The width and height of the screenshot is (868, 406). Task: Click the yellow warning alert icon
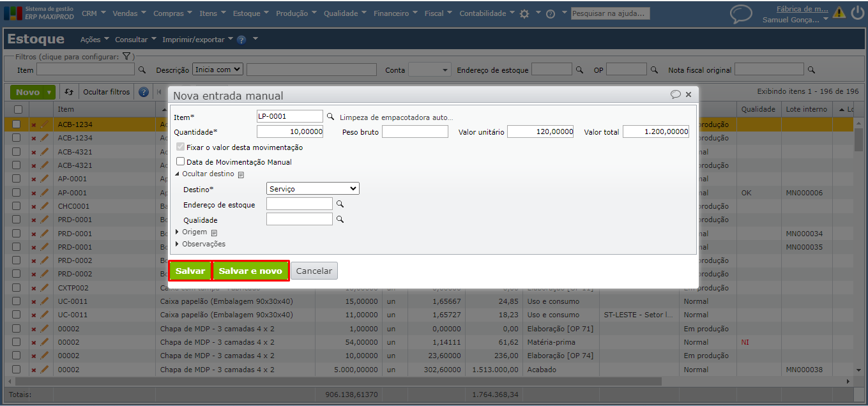click(x=839, y=13)
